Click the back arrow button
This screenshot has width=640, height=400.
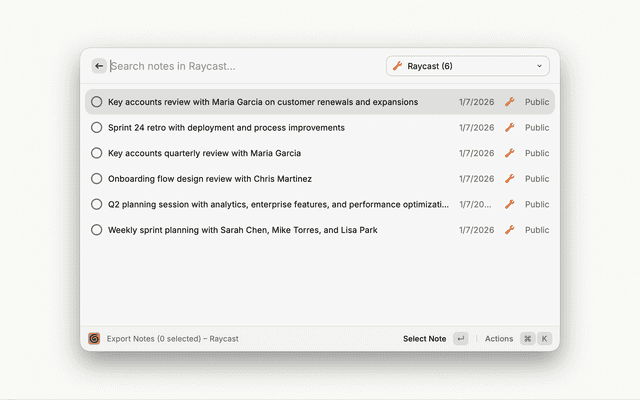99,66
